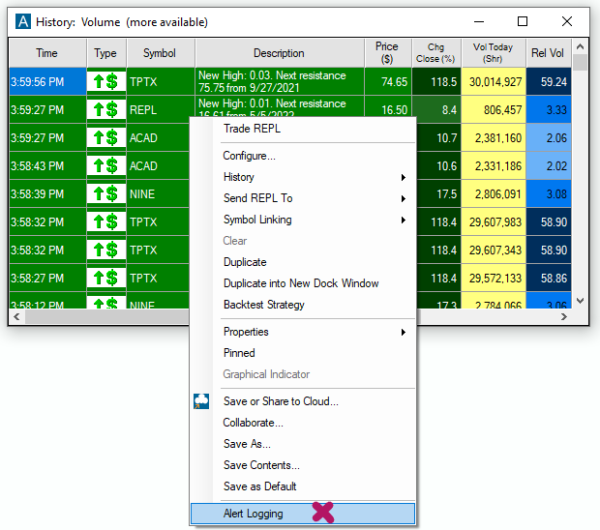
Task: Expand the Symbol Linking submenu
Action: [402, 220]
